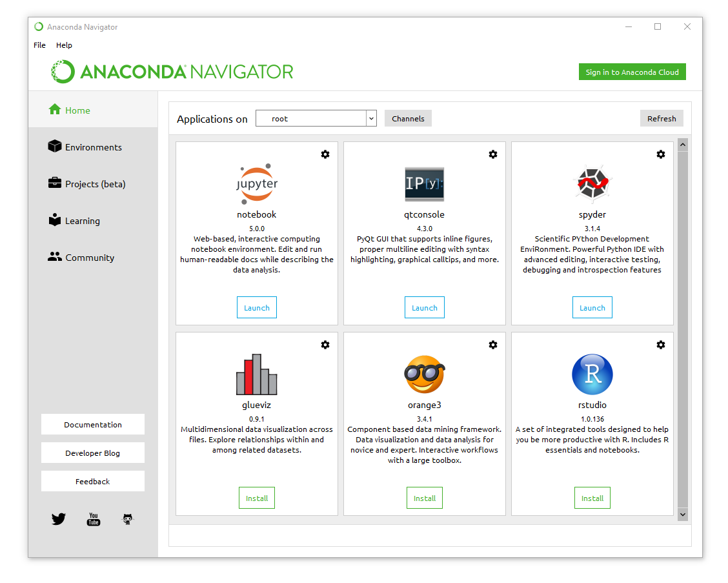Click the RStudio blue R logo
Screen dimensions: 728x583
pyautogui.click(x=592, y=374)
